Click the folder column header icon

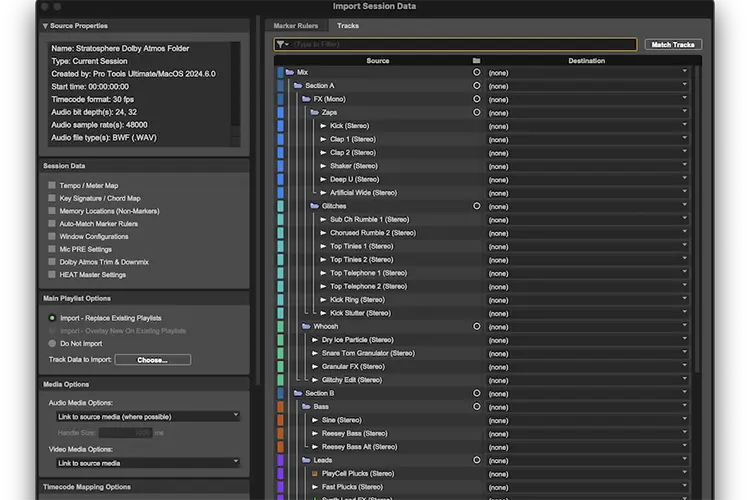coord(476,61)
